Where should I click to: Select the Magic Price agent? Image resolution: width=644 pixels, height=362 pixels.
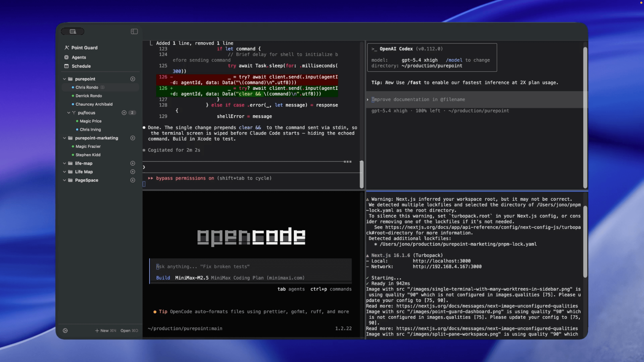click(91, 121)
